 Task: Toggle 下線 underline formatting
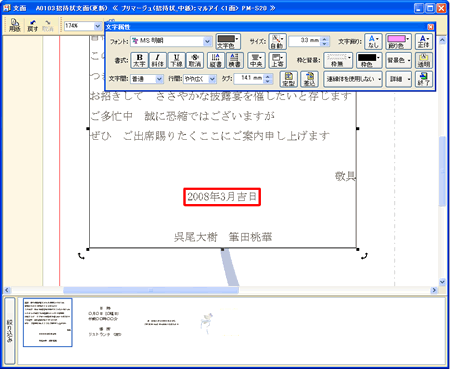pos(176,60)
